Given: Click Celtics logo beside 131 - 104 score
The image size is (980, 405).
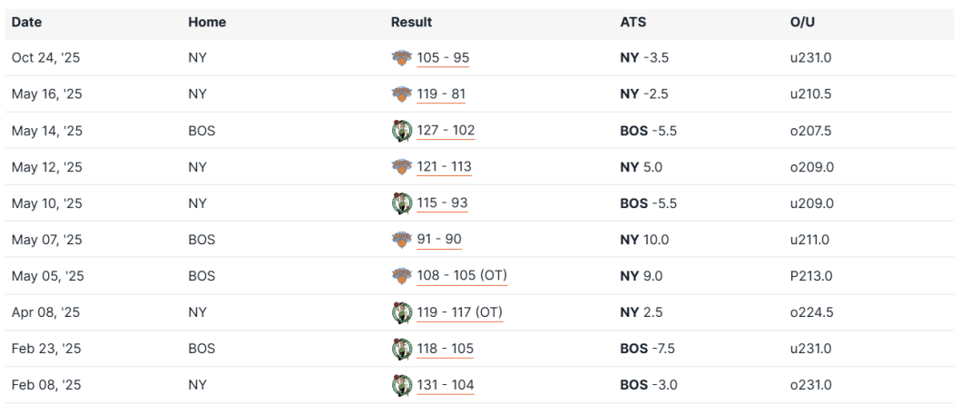Looking at the screenshot, I should tap(401, 385).
